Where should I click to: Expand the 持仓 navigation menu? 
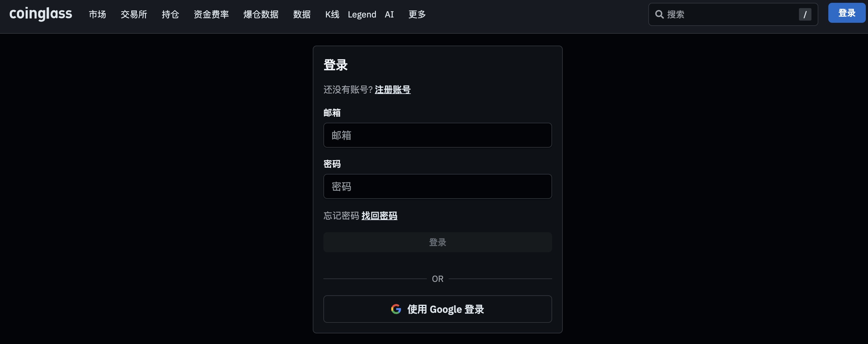point(170,14)
